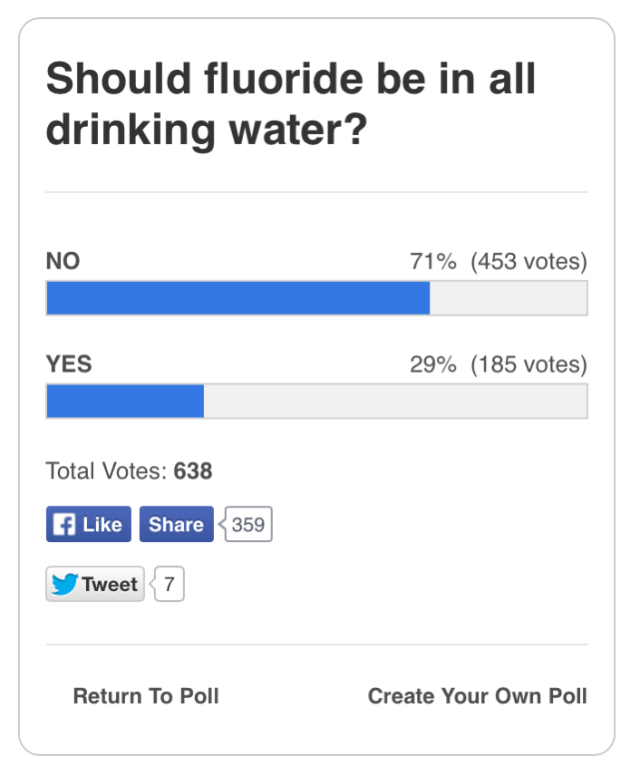Open Create Your Own Poll link
Viewport: 630px width, 775px height.
(477, 696)
